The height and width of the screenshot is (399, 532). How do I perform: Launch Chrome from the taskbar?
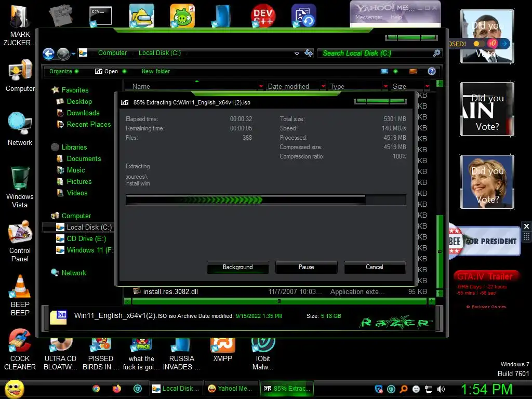tap(96, 389)
